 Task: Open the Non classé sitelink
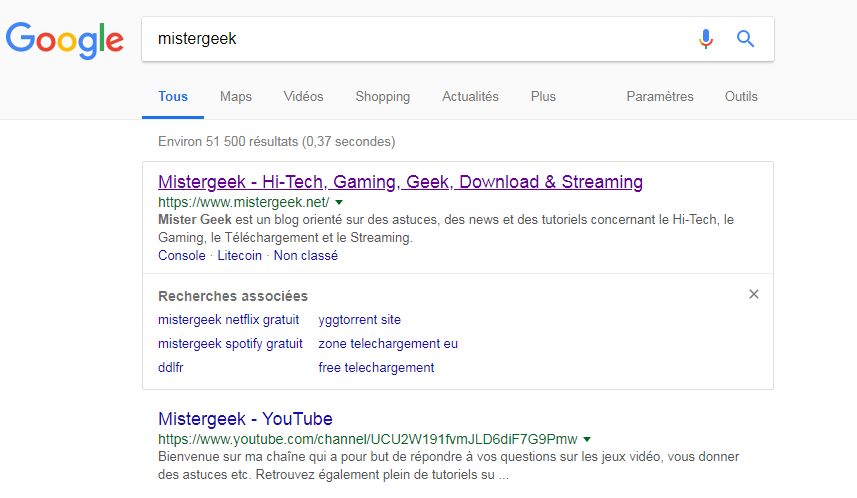(306, 255)
